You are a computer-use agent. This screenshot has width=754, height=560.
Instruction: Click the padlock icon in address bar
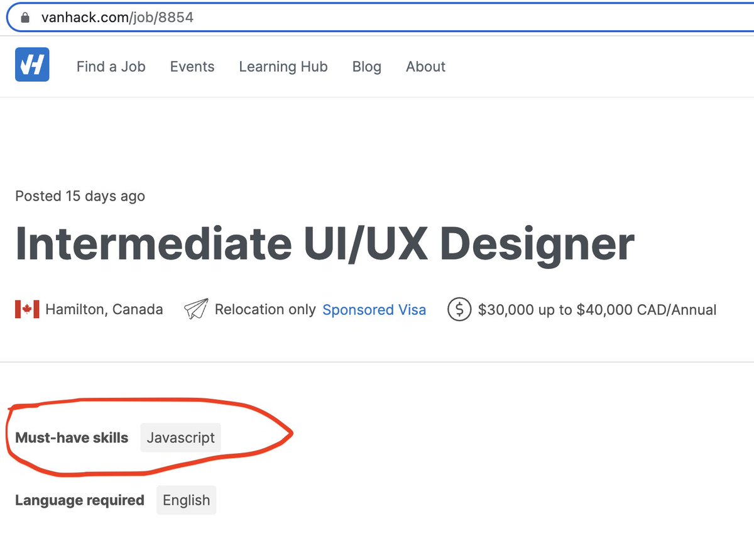25,18
